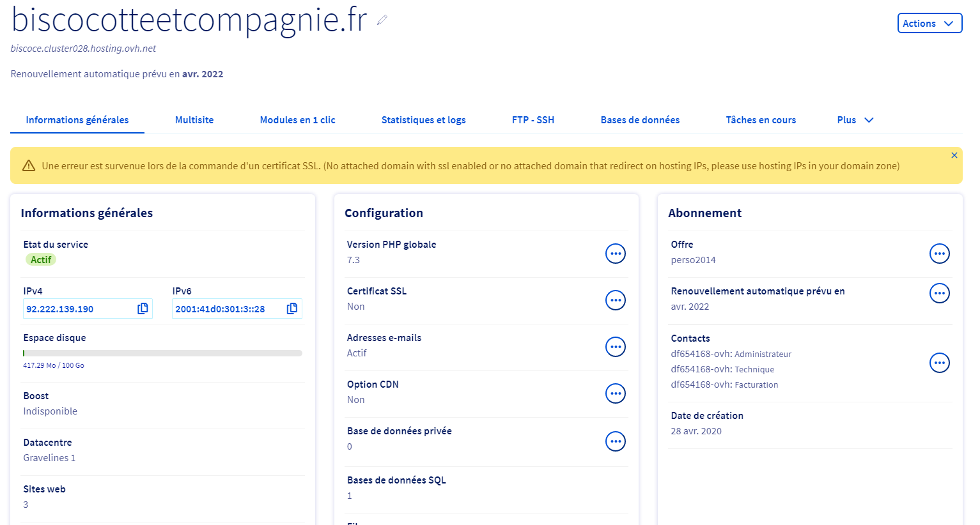Viewport: 980px width, 525px height.
Task: Open the Offre perso2014 options menu
Action: 939,254
